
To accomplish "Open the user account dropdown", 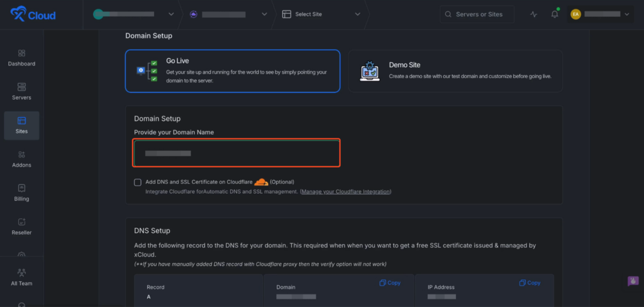I will pyautogui.click(x=600, y=14).
